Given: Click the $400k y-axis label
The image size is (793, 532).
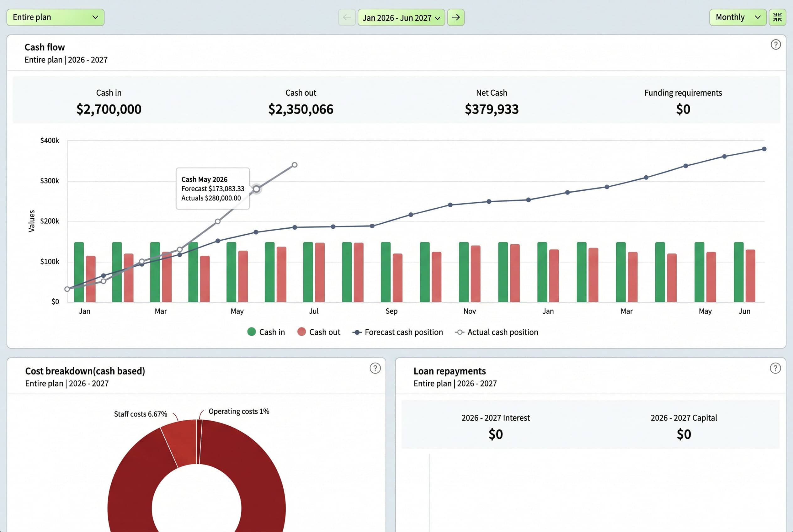Looking at the screenshot, I should point(50,141).
